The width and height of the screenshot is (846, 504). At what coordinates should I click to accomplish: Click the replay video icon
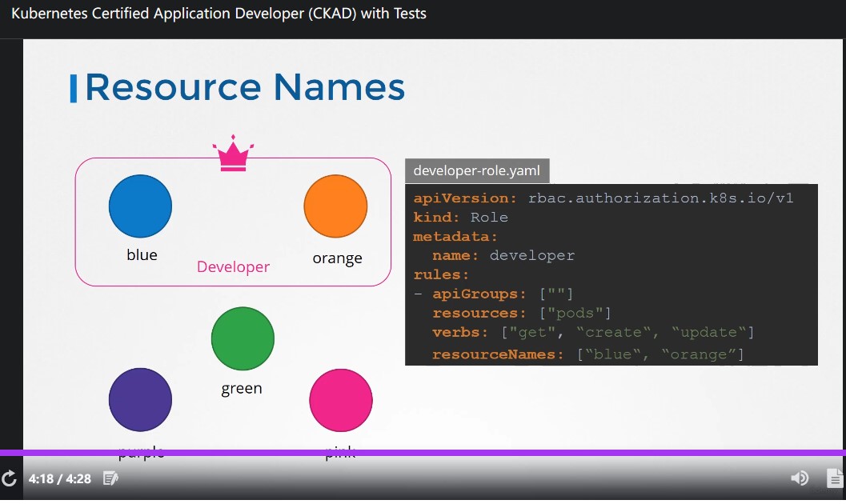9,478
